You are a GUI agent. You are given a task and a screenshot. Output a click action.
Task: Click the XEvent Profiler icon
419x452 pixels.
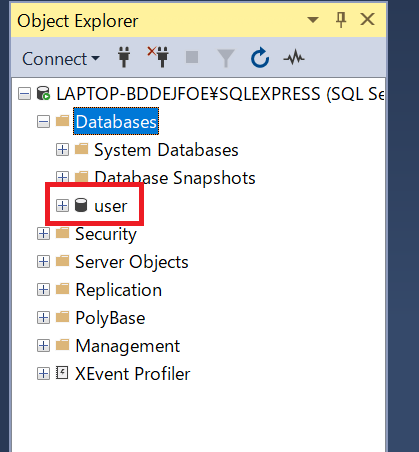pos(62,373)
